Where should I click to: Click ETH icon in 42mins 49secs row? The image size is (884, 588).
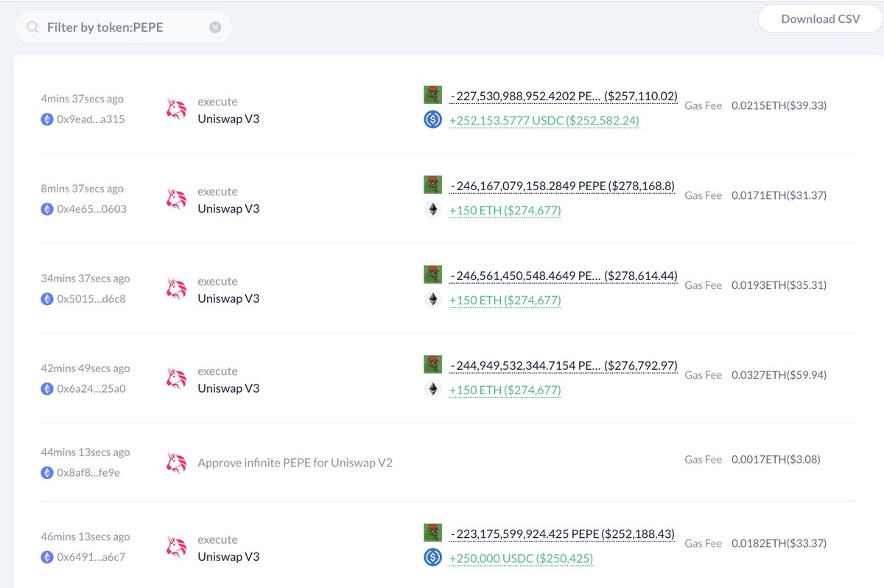432,389
